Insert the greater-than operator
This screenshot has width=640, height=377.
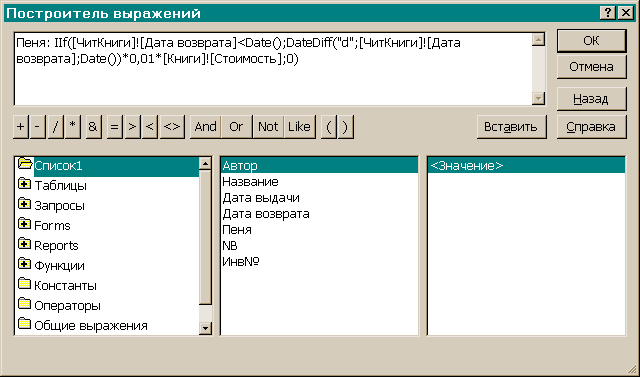(132, 127)
